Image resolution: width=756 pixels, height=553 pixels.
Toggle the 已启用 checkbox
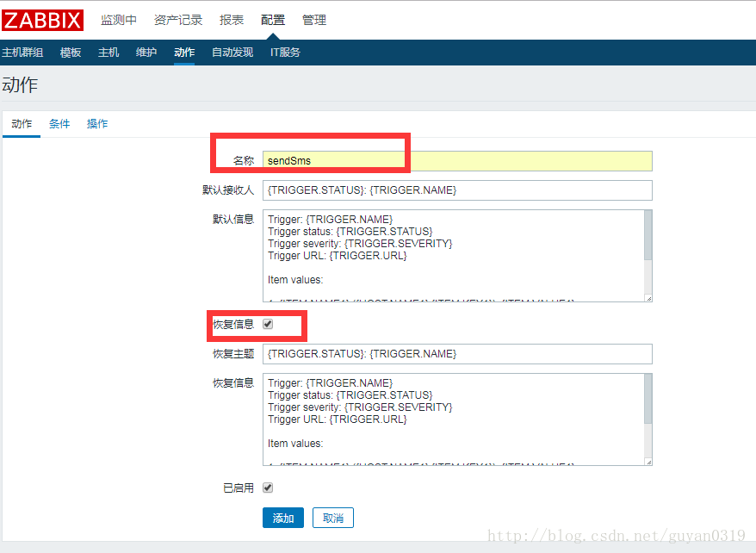tap(268, 488)
